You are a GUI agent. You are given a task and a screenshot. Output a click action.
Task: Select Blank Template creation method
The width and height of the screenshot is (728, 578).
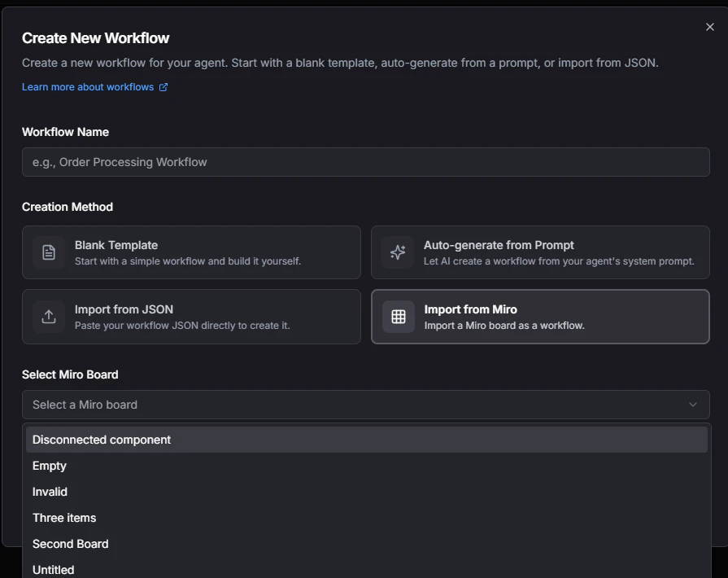191,252
